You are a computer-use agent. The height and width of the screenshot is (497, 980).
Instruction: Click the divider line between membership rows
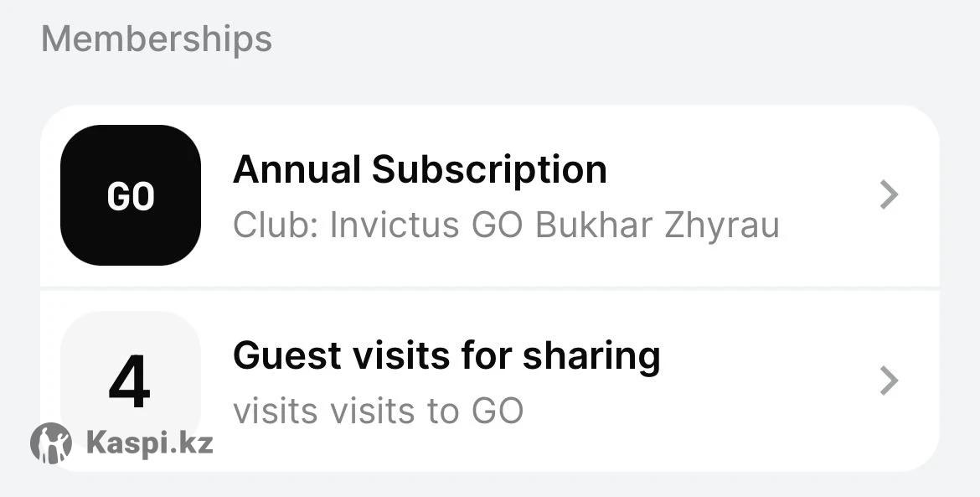pos(490,288)
